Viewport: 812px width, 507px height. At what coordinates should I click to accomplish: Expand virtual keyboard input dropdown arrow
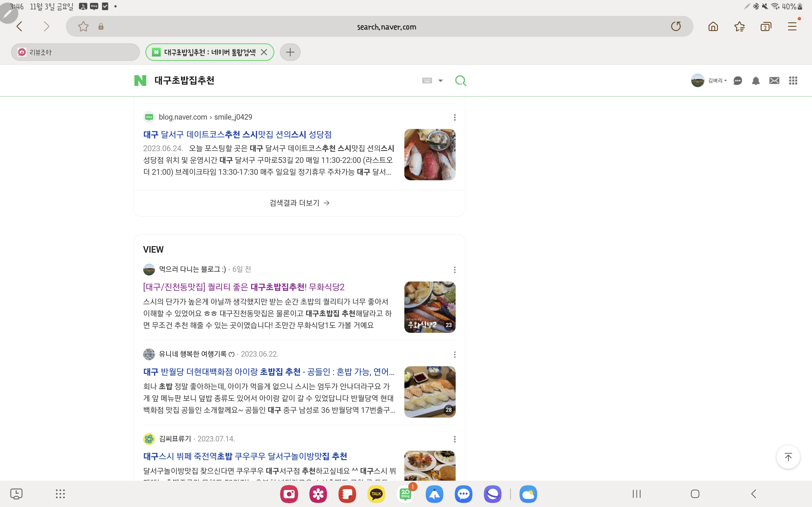[x=441, y=80]
